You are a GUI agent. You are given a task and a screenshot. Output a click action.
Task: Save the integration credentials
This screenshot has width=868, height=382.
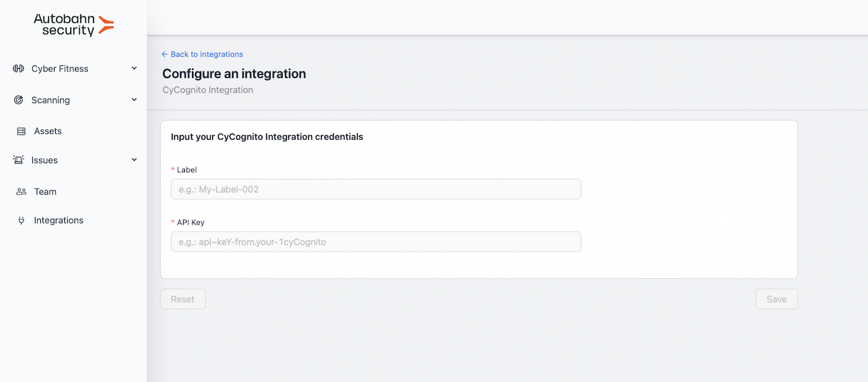pos(776,299)
